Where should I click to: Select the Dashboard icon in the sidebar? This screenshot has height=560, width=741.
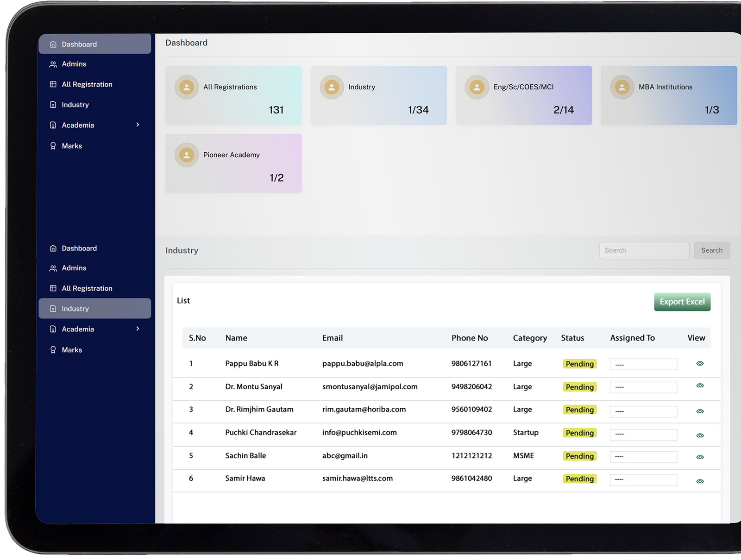53,44
